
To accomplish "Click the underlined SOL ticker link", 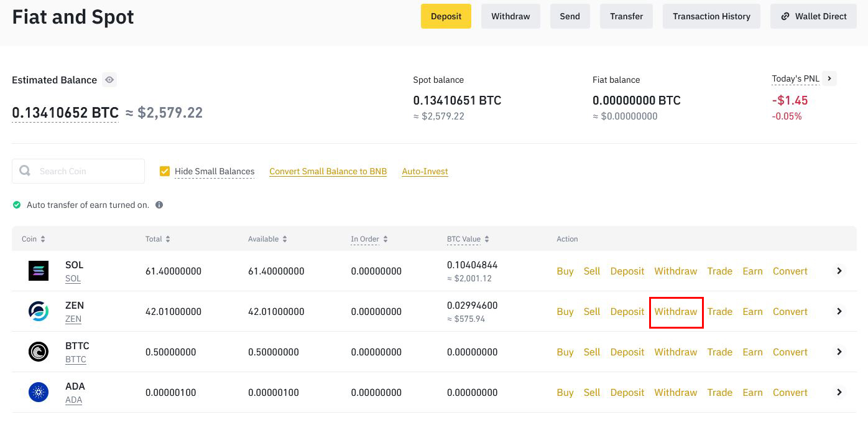I will [x=73, y=278].
